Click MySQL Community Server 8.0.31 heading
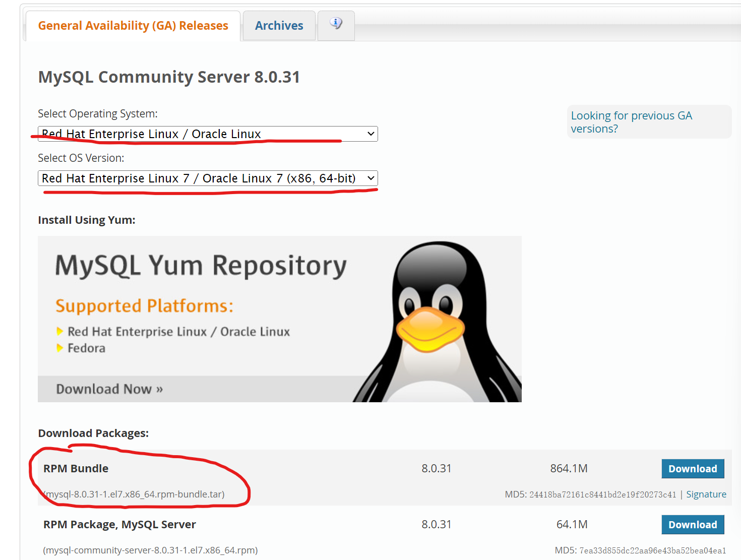 tap(169, 77)
